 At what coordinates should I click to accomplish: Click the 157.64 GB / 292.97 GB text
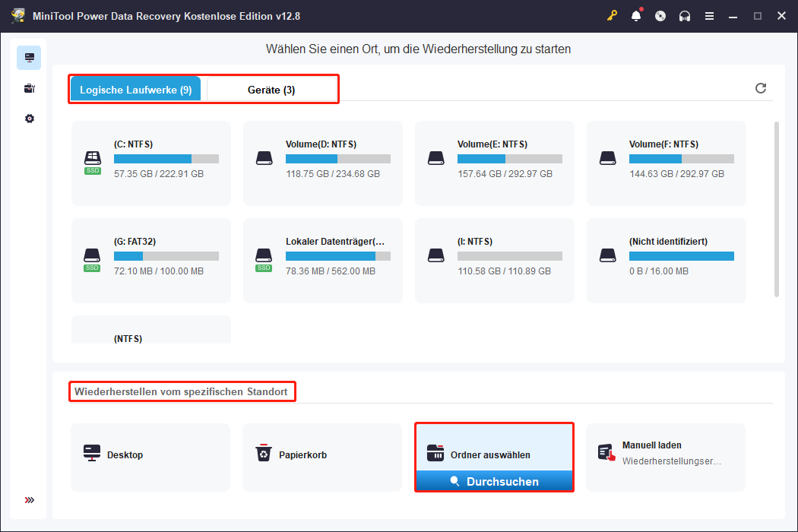(505, 173)
